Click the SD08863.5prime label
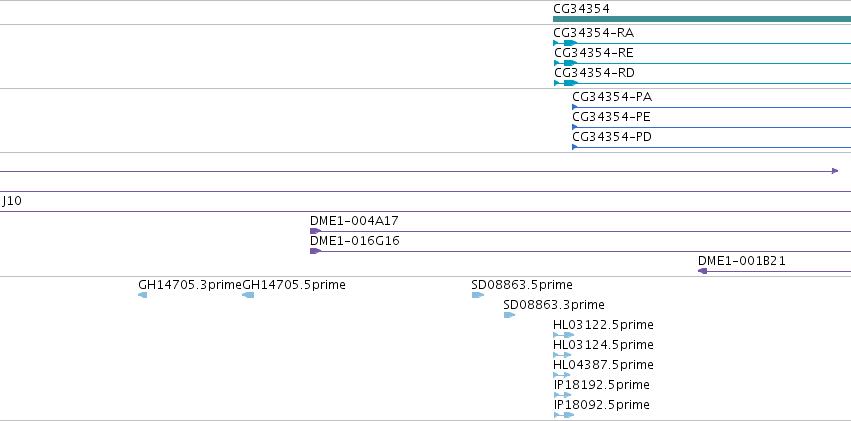The width and height of the screenshot is (851, 421). point(522,285)
